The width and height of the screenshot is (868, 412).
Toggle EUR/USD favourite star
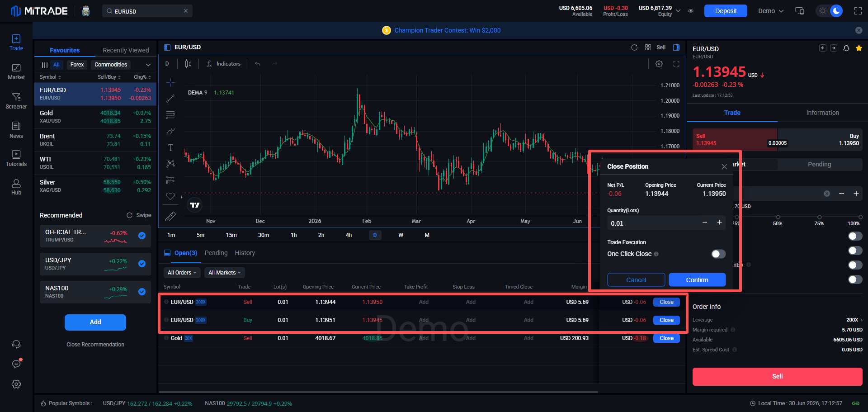[x=859, y=48]
